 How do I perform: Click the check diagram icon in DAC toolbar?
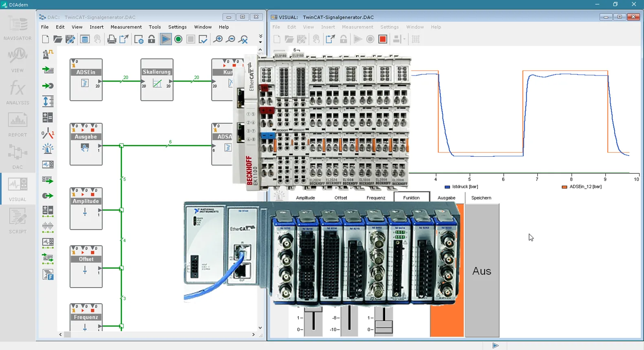coord(203,39)
